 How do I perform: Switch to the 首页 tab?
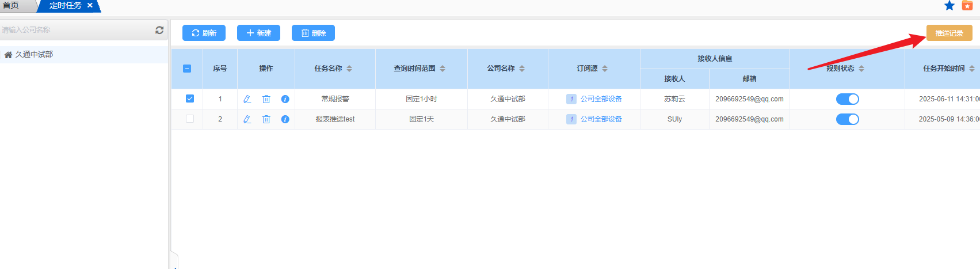[x=11, y=5]
